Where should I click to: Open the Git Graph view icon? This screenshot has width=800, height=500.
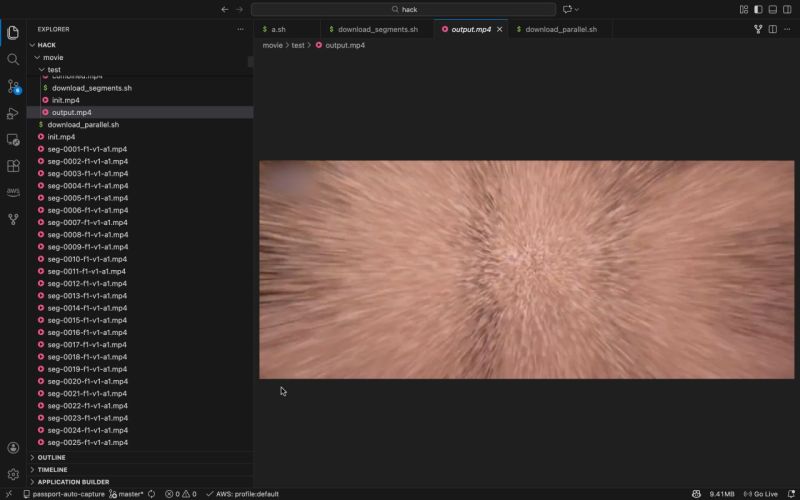[x=13, y=219]
